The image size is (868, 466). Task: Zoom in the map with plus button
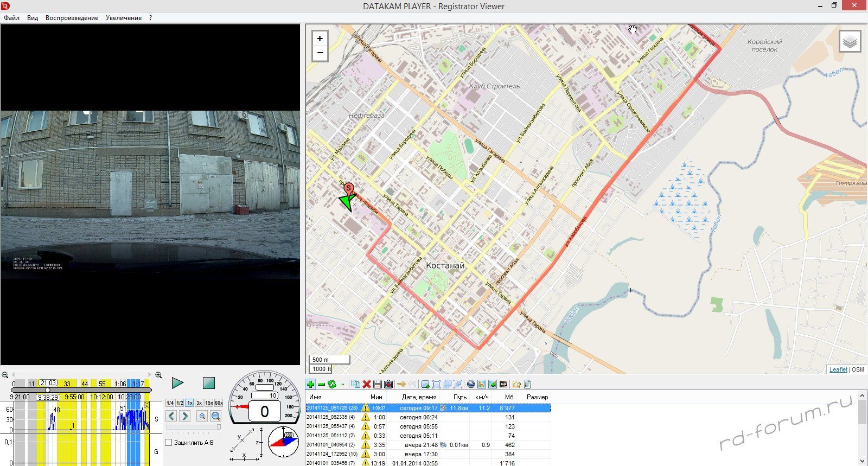(320, 39)
